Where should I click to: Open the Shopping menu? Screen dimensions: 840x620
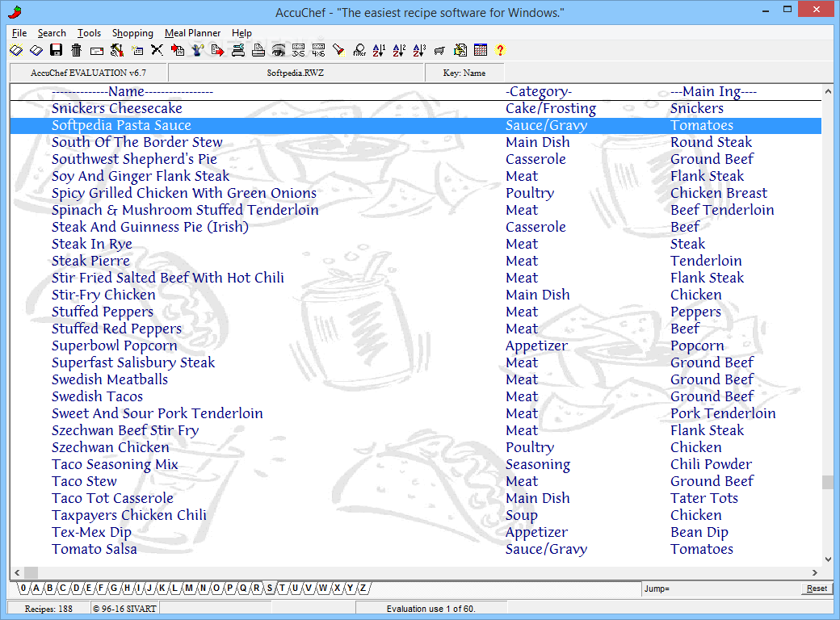pyautogui.click(x=132, y=33)
